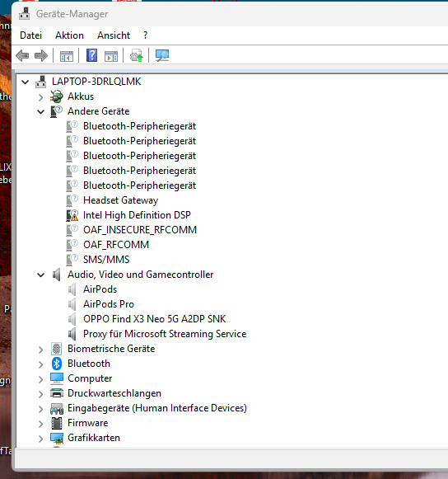Screen dimensions: 448x479
Task: Click Scan for hardware changes monitor icon
Action: (162, 55)
